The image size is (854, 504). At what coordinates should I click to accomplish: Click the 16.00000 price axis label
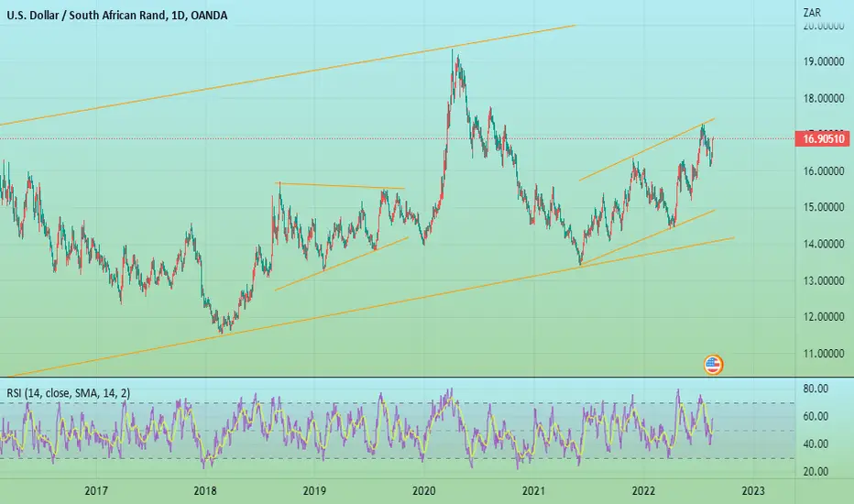click(x=824, y=171)
